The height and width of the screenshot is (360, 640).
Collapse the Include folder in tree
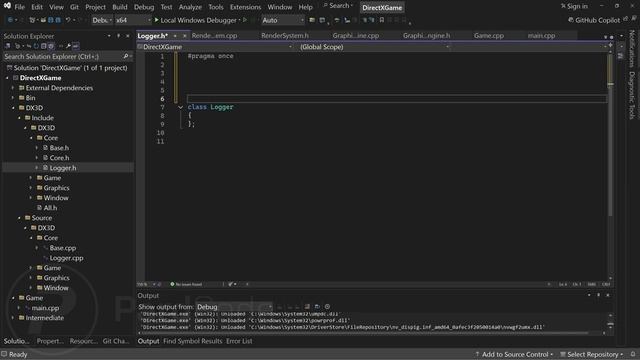pyautogui.click(x=19, y=118)
